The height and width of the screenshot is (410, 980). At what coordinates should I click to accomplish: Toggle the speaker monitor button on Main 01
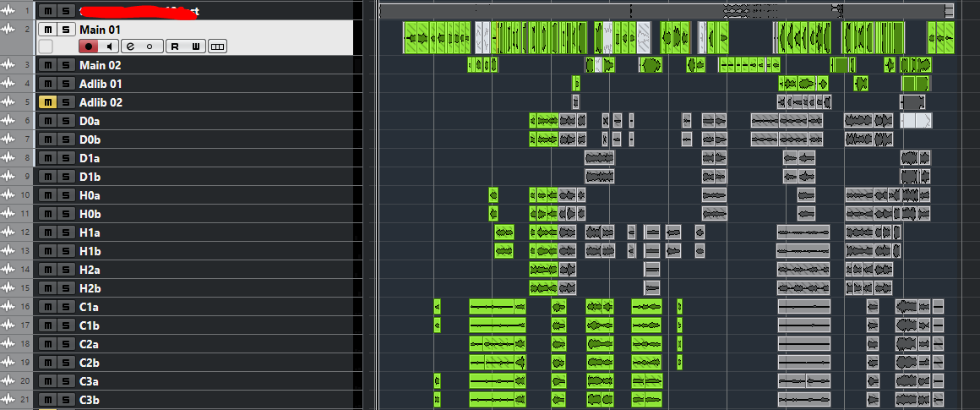point(109,46)
